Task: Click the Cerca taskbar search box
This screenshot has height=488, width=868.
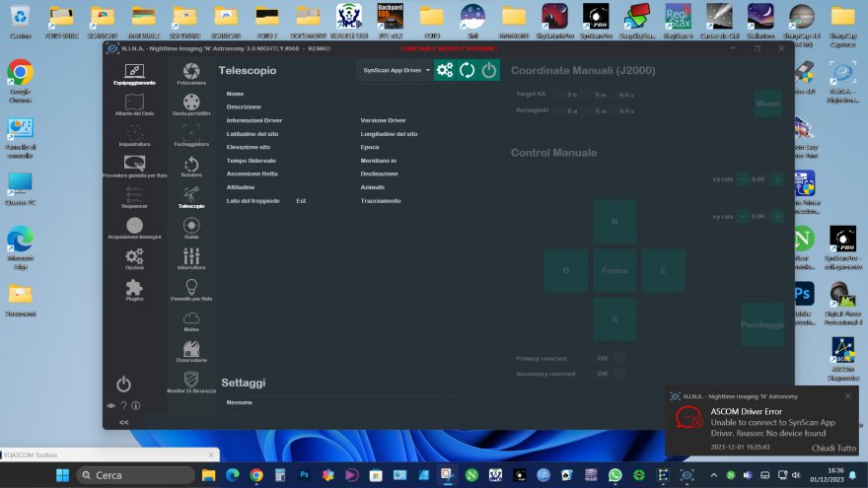Action: [x=136, y=475]
